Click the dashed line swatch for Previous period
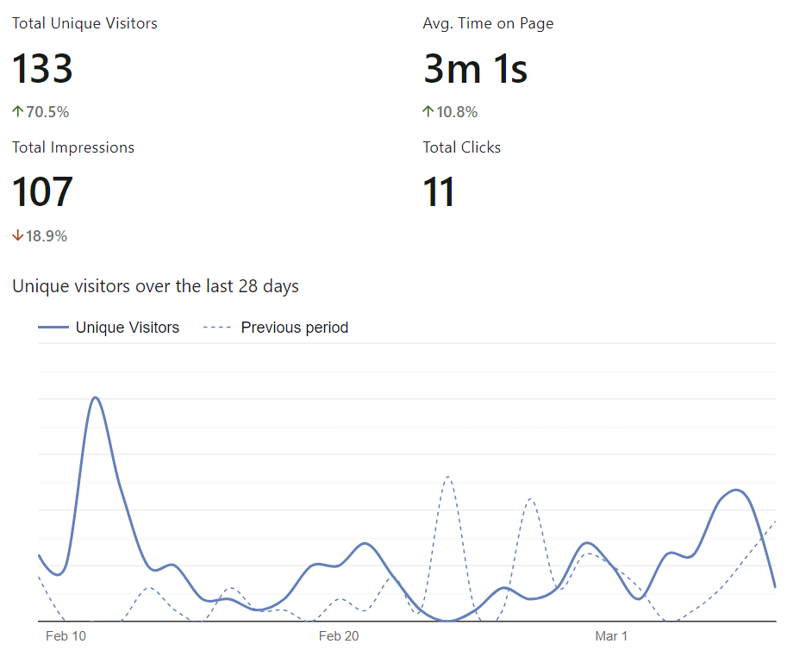Image resolution: width=812 pixels, height=650 pixels. 216,328
